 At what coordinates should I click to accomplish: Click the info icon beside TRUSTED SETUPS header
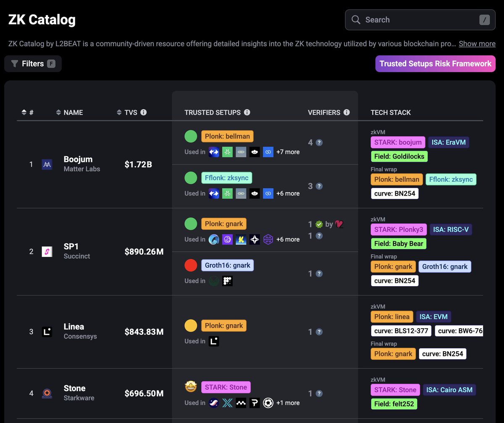pyautogui.click(x=247, y=112)
